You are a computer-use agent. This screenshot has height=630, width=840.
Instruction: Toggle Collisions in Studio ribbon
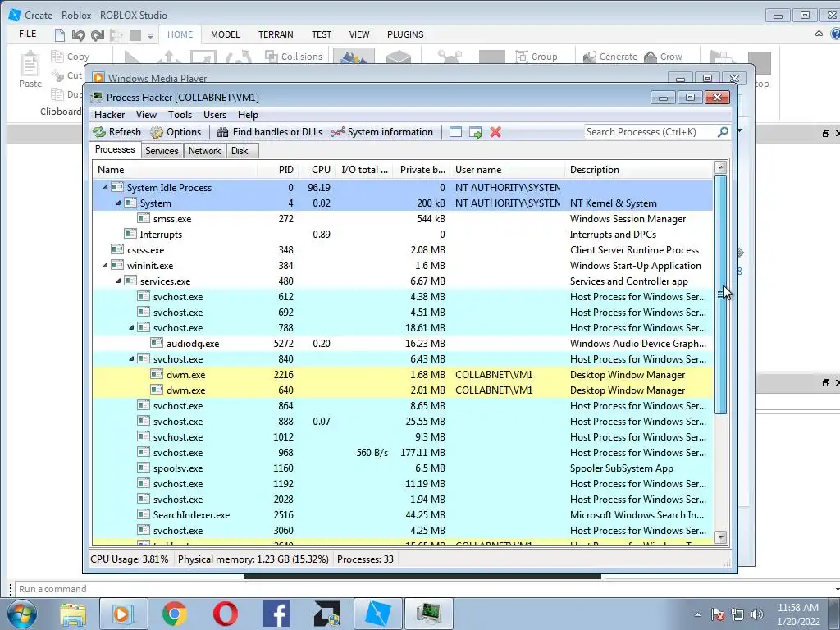[294, 57]
